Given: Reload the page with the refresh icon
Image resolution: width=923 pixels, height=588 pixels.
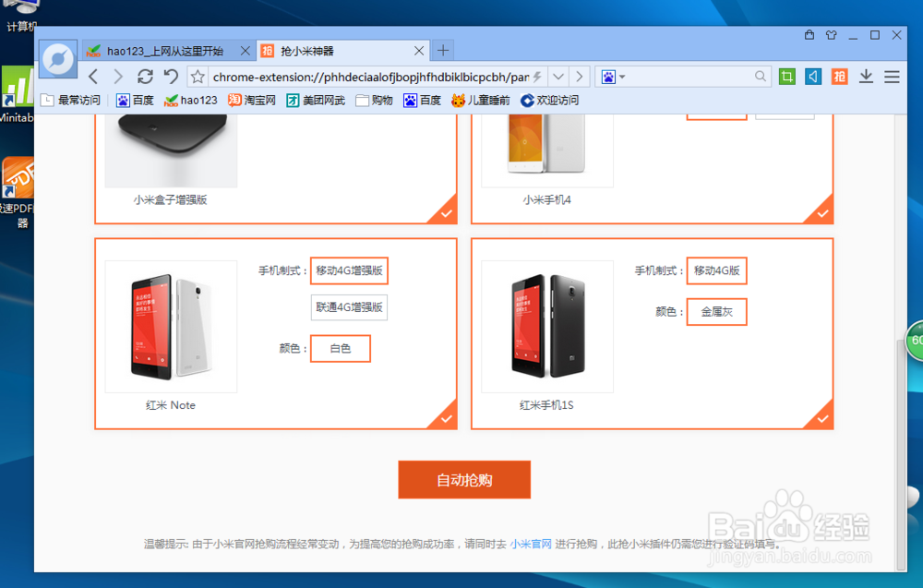Looking at the screenshot, I should [x=145, y=77].
